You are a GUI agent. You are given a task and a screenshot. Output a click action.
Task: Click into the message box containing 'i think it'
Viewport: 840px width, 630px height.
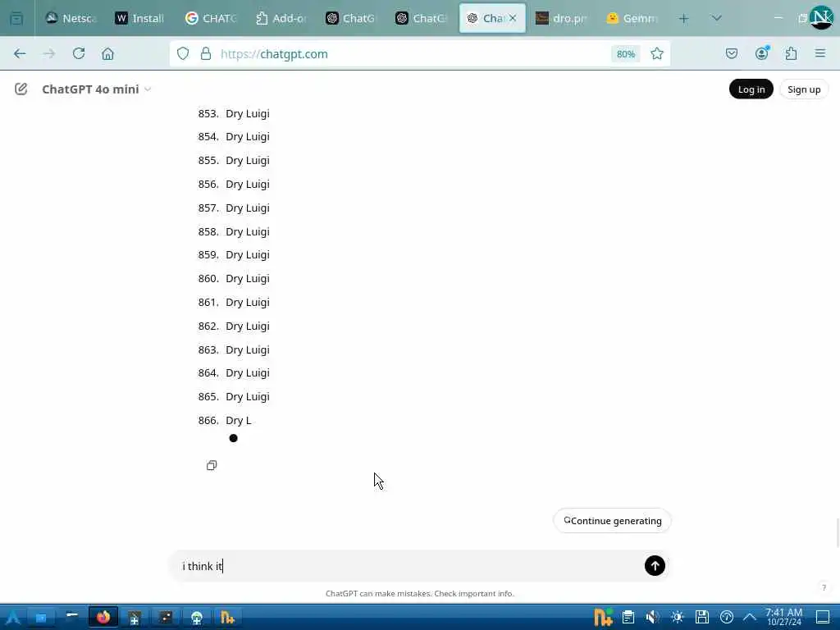tap(407, 566)
